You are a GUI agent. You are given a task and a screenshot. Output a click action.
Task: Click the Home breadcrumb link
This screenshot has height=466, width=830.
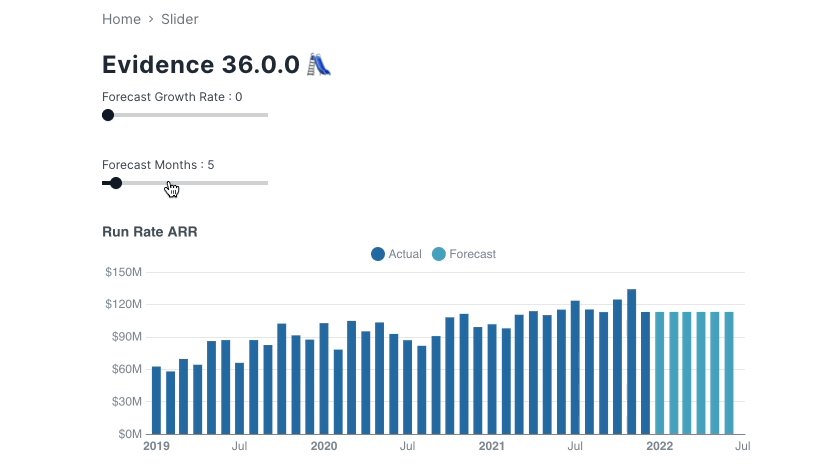(121, 19)
